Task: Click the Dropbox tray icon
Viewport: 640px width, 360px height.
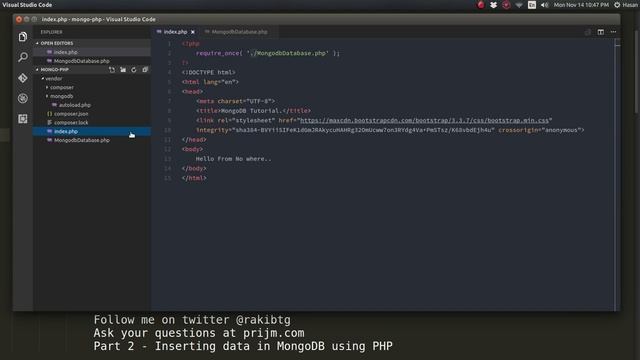Action: pos(493,5)
